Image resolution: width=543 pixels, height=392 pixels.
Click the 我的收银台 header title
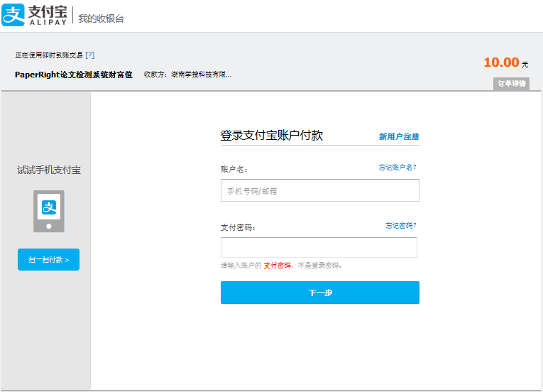pos(101,18)
